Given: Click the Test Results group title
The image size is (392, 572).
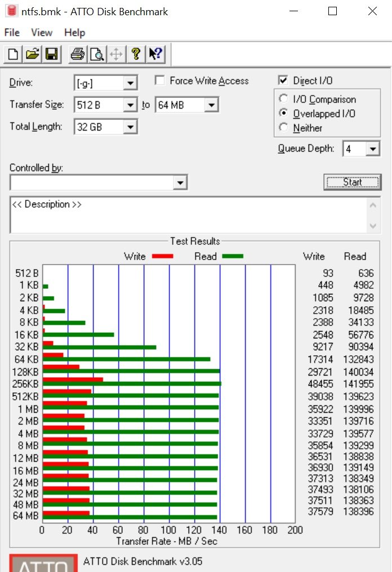Looking at the screenshot, I should pos(195,241).
